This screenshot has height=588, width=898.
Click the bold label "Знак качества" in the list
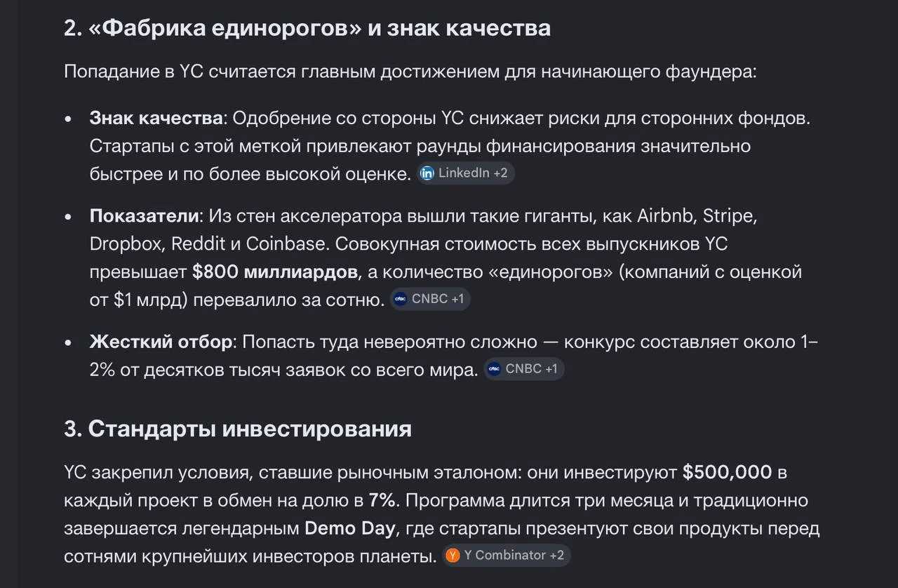coord(156,118)
